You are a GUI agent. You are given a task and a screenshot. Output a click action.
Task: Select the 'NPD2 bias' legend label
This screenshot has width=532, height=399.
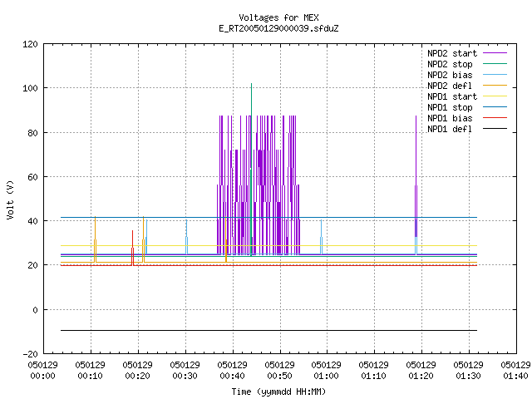point(450,75)
